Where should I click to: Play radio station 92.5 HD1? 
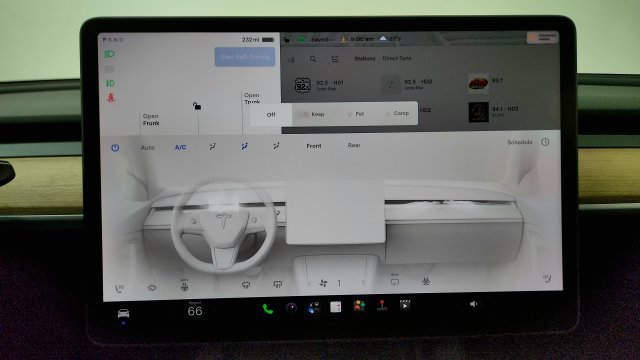pyautogui.click(x=319, y=85)
